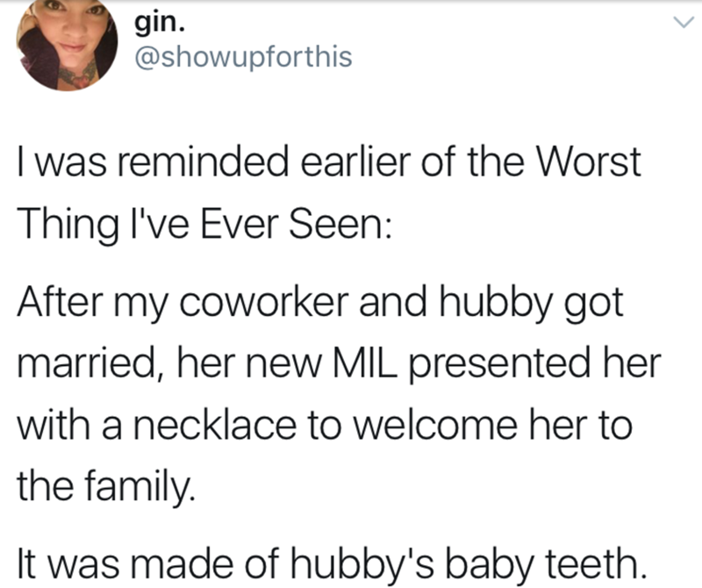Screen dimensions: 702x588
Task: Click the word 'MIL' in the tweet
Action: [363, 362]
